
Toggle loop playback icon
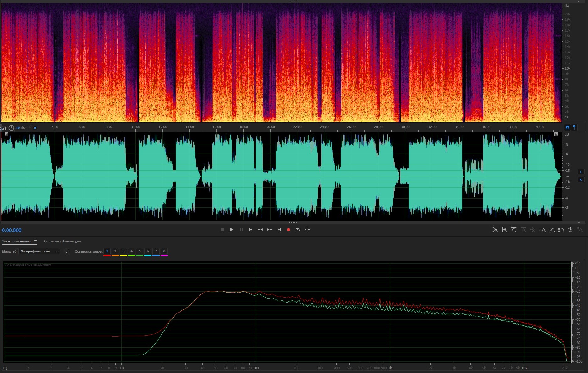point(298,230)
